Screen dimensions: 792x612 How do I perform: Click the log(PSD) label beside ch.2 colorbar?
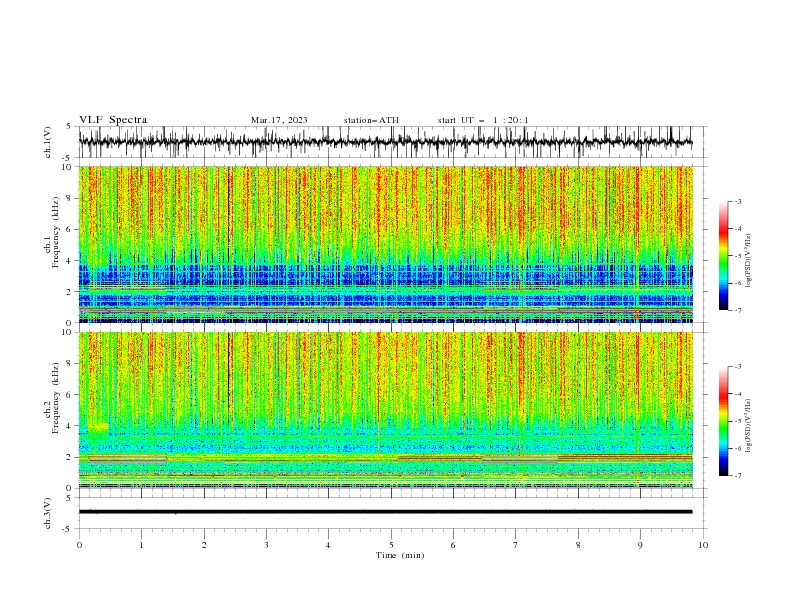click(x=748, y=426)
